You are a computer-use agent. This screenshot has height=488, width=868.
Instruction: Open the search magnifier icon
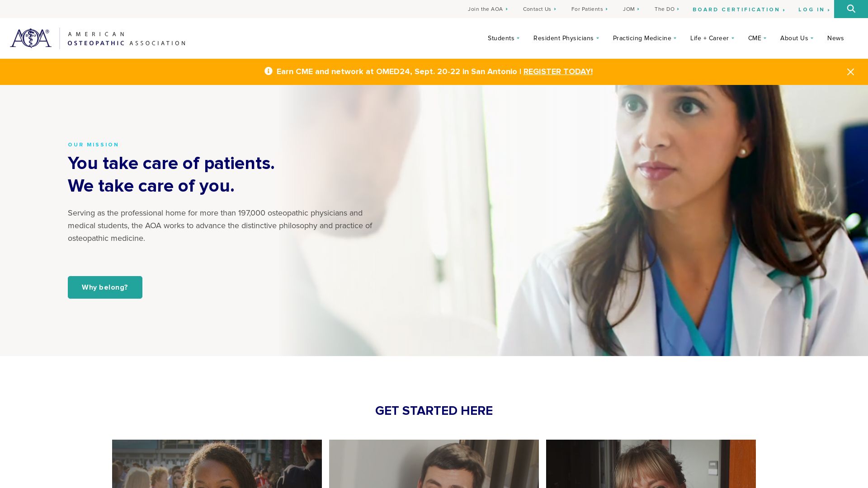(851, 9)
